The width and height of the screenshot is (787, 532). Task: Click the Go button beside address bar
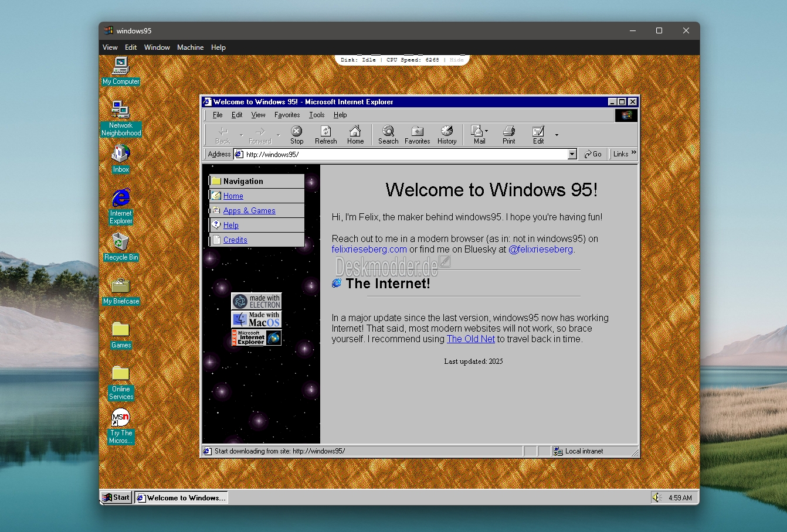point(593,154)
